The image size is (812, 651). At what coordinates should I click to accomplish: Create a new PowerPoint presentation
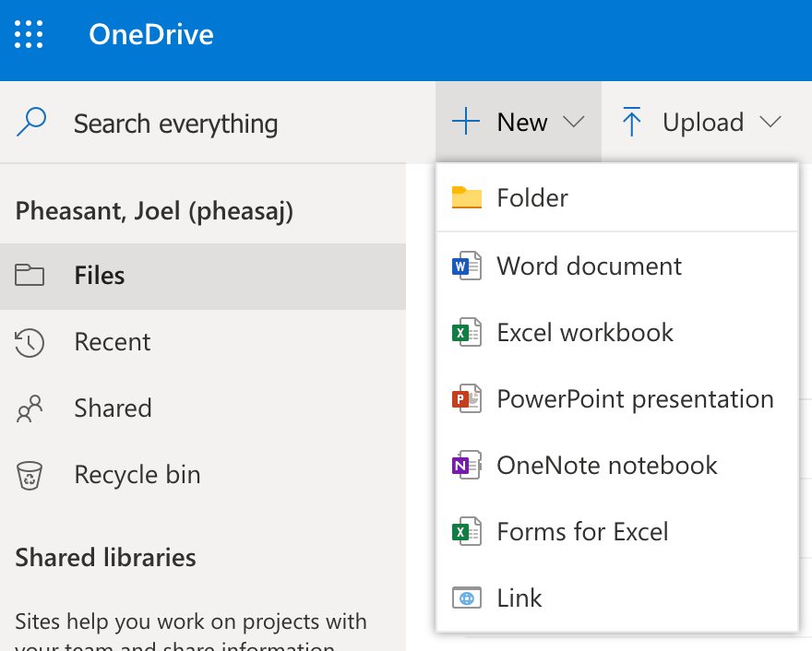pyautogui.click(x=617, y=398)
